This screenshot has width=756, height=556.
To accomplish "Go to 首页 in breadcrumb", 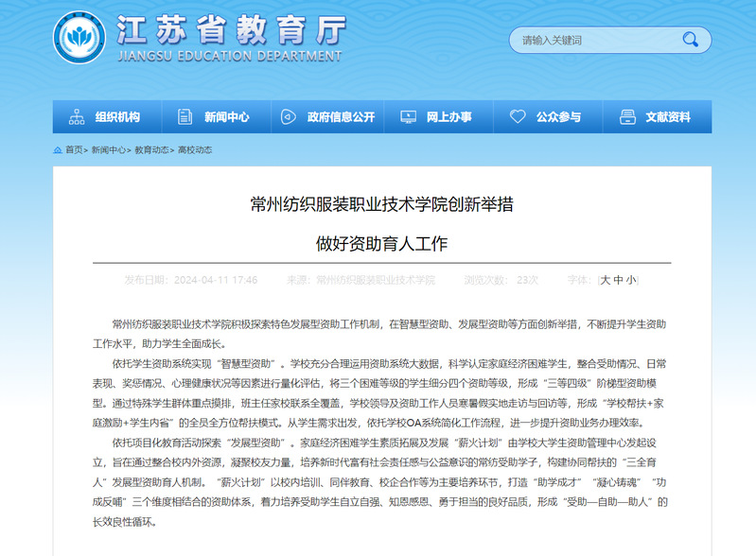I will [x=74, y=150].
